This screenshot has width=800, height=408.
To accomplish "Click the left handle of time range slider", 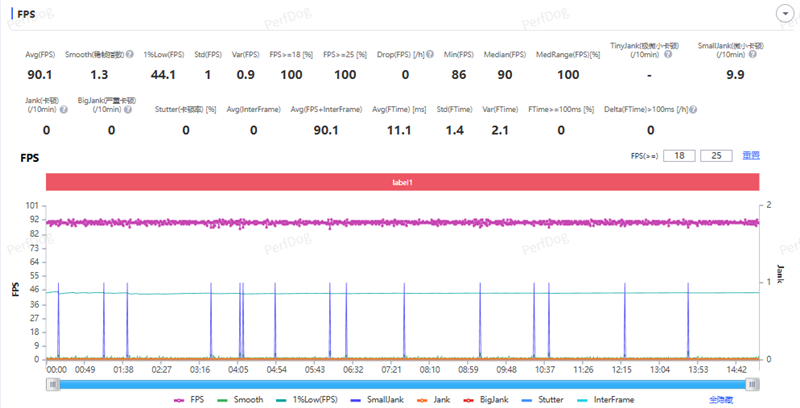I will [x=51, y=382].
